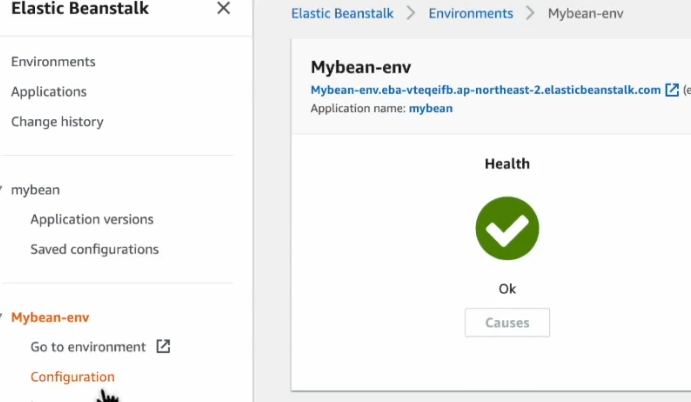Click the Health label
This screenshot has width=691, height=402.
coord(507,164)
